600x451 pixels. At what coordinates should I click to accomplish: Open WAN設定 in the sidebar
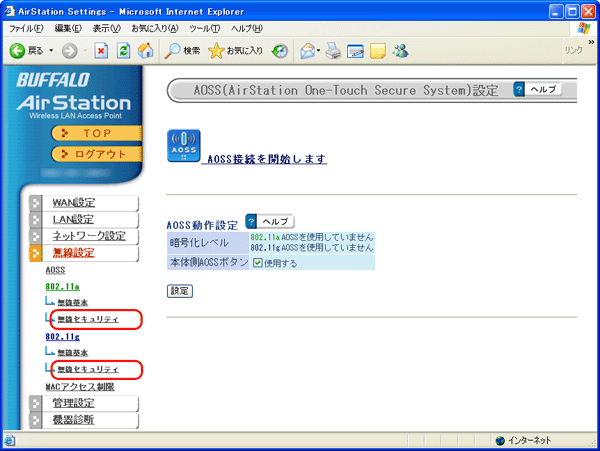pyautogui.click(x=74, y=203)
